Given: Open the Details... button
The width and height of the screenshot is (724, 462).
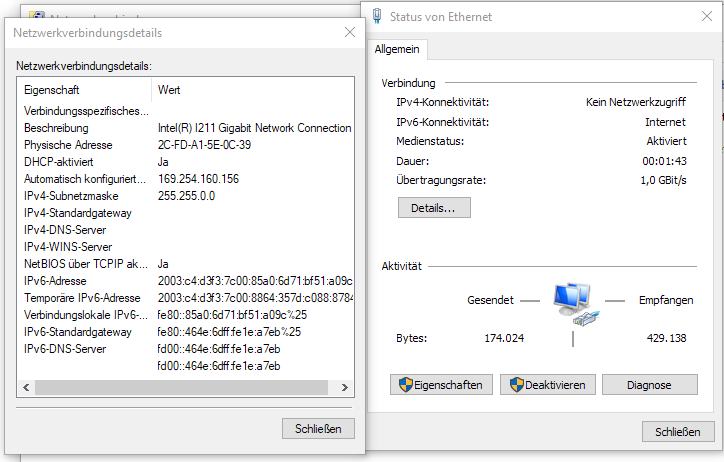Looking at the screenshot, I should tap(434, 208).
